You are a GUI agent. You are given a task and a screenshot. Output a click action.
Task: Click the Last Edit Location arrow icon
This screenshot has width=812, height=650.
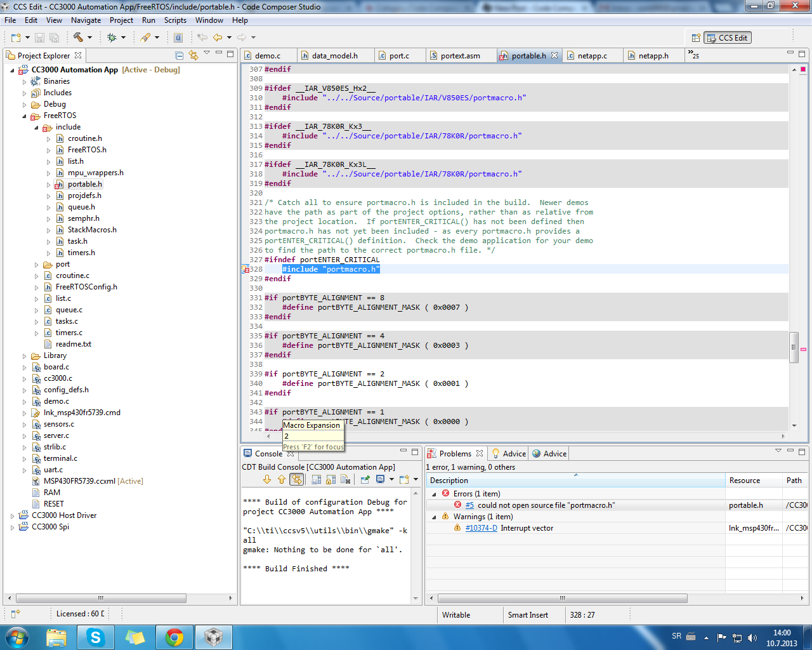click(x=202, y=38)
